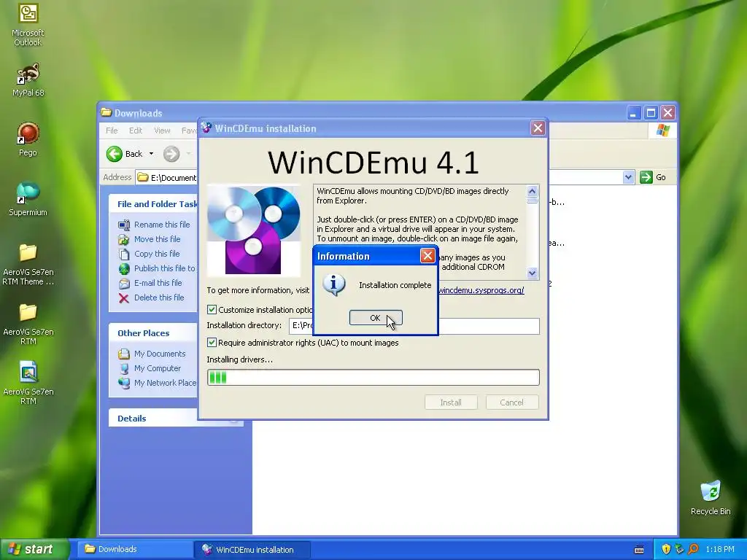Click the My Computer link

pyautogui.click(x=158, y=368)
